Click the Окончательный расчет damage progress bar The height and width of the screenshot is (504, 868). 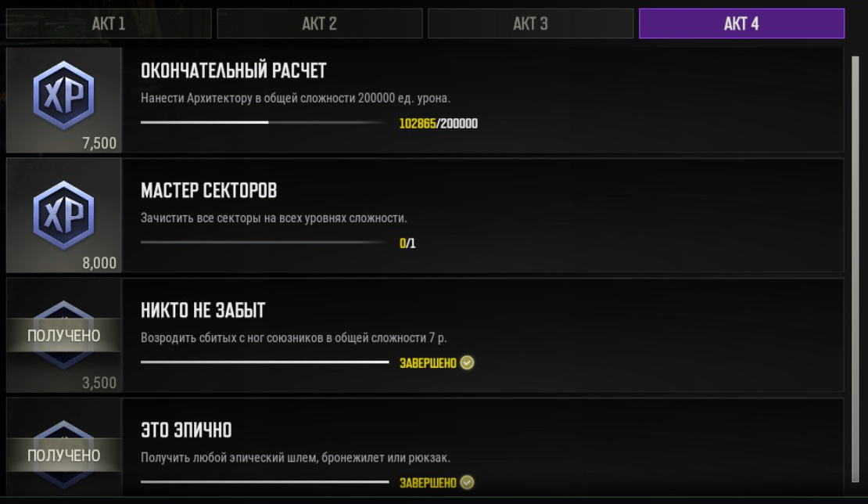tap(263, 123)
